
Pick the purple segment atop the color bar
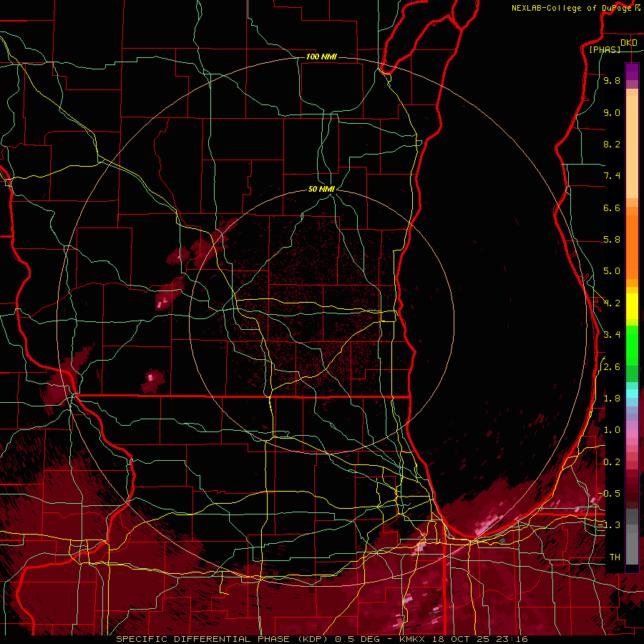(x=632, y=72)
